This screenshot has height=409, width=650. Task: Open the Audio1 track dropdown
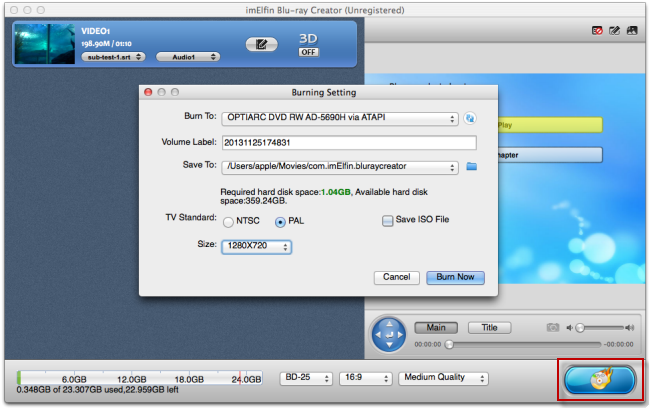point(188,57)
